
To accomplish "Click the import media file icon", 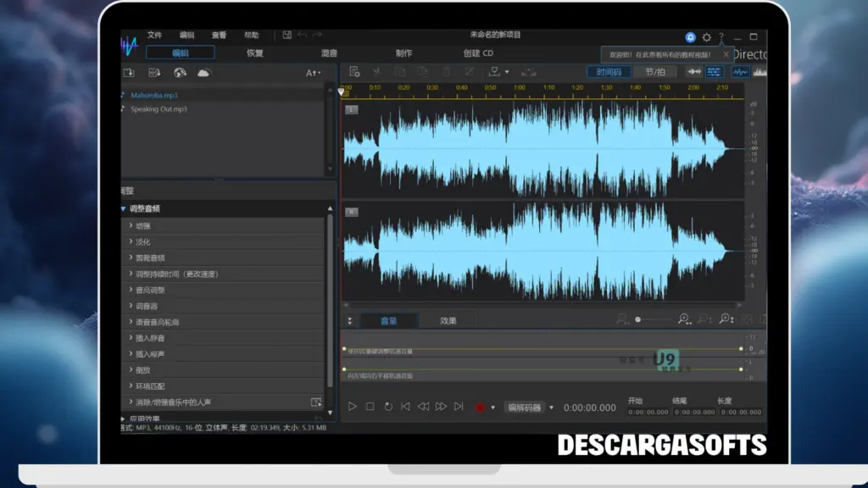I will (129, 73).
